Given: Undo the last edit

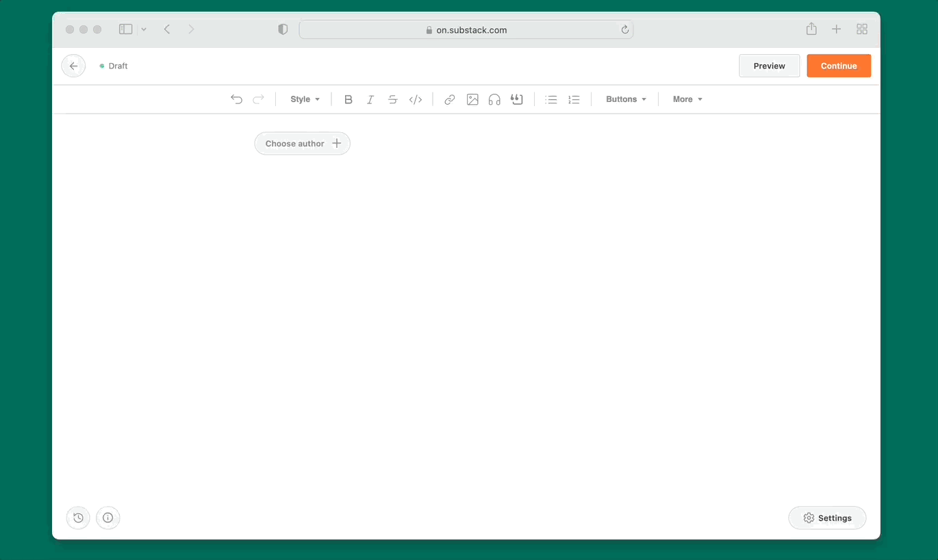Looking at the screenshot, I should (x=236, y=99).
